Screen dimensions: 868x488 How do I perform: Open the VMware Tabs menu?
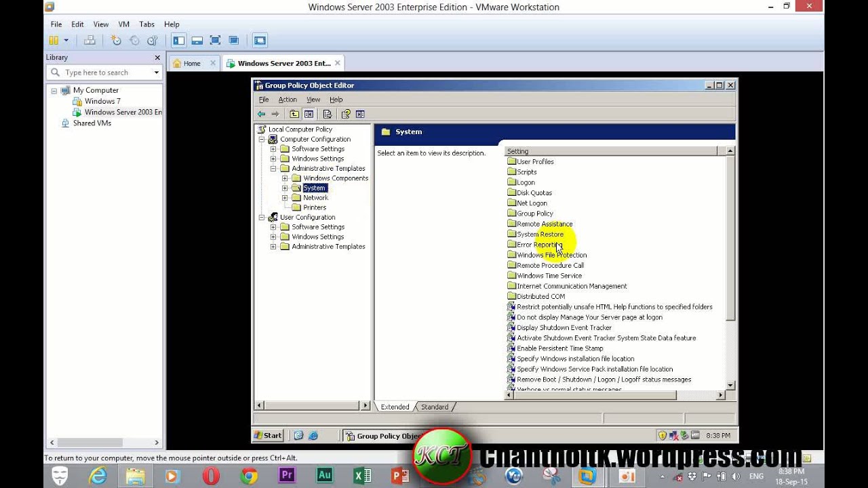(146, 24)
